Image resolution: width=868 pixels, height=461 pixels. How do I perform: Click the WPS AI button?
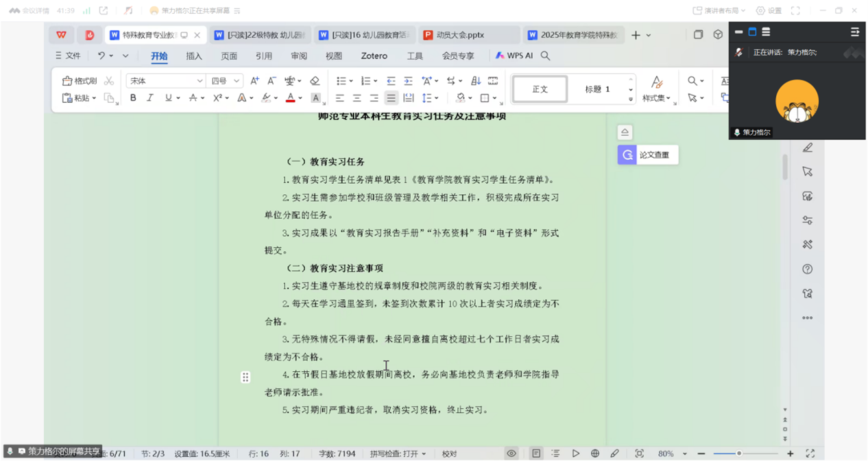(514, 56)
